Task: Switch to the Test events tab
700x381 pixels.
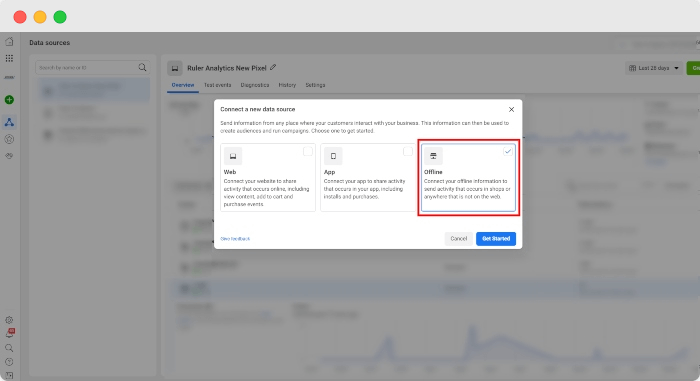Action: (x=217, y=85)
